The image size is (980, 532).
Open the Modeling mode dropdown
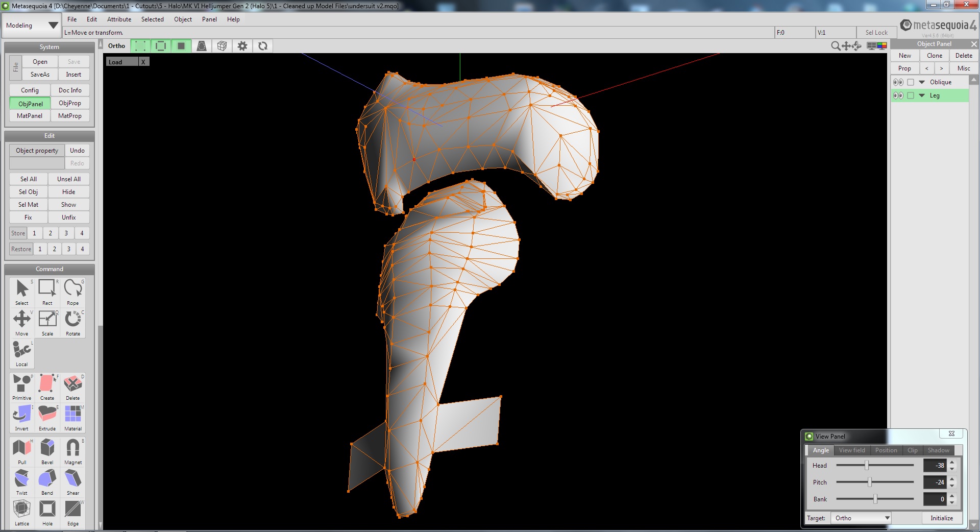(32, 26)
